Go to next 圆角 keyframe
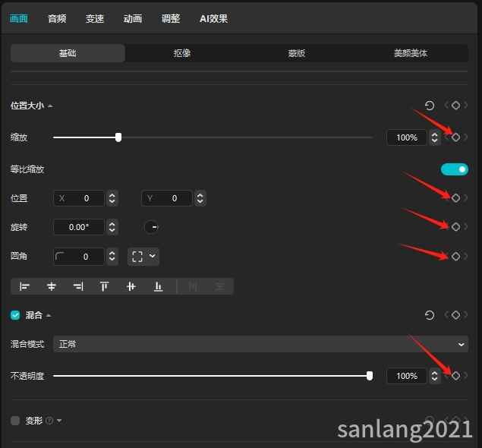The width and height of the screenshot is (482, 448). point(466,256)
